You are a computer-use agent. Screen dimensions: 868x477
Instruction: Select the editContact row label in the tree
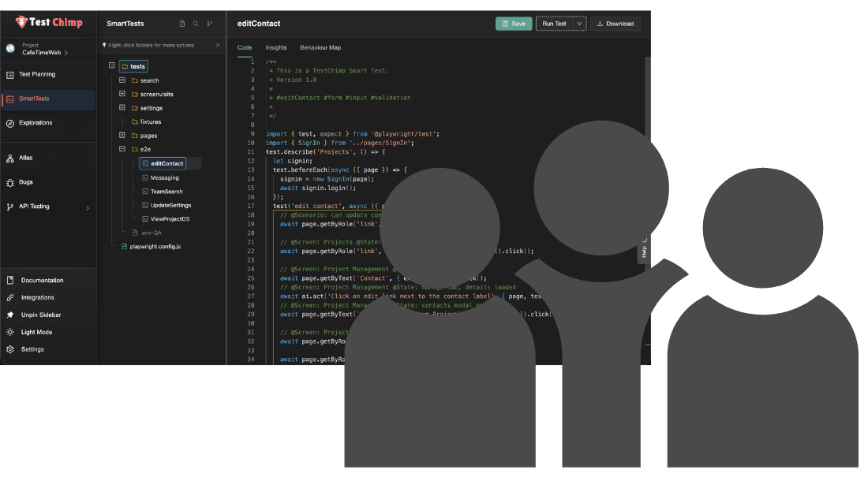point(167,164)
